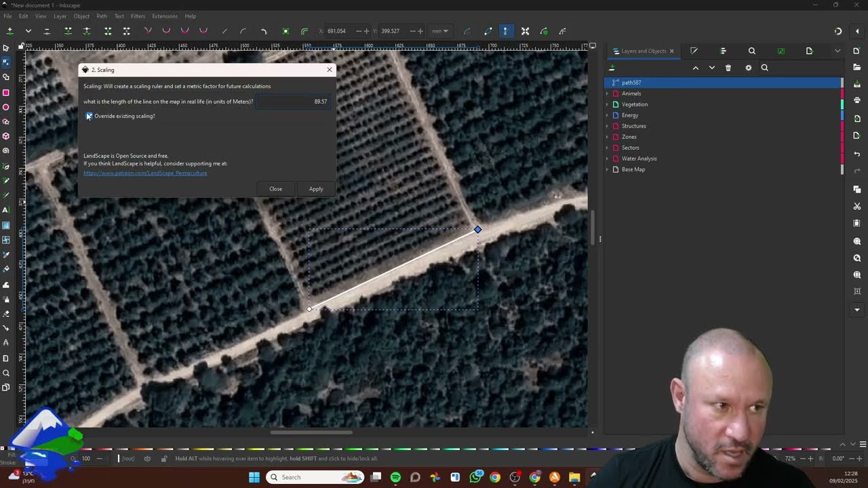Expand the Structures layer
The height and width of the screenshot is (488, 868).
(x=608, y=126)
